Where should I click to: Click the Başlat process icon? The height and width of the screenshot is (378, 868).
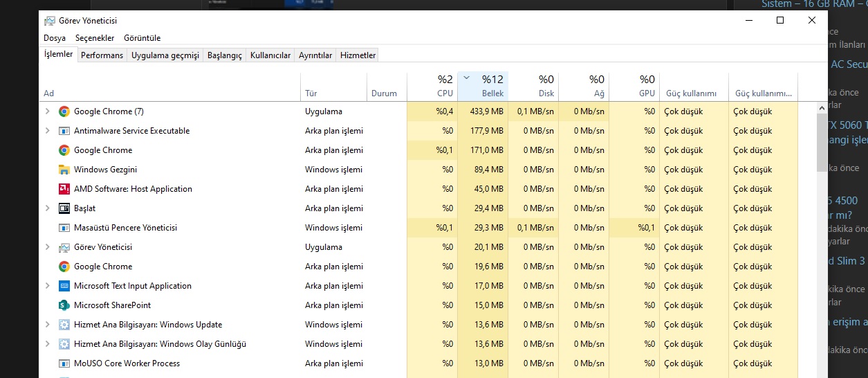(64, 208)
